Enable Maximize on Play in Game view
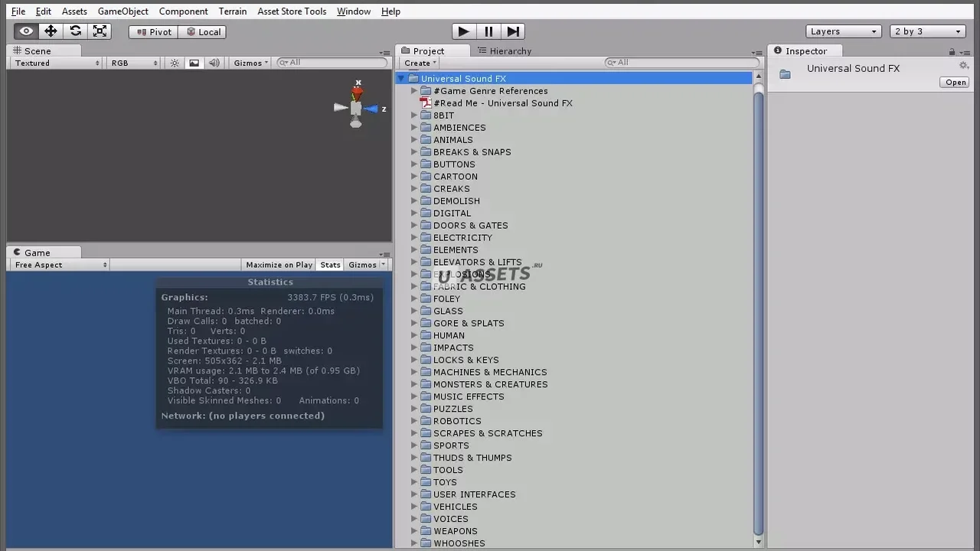Viewport: 980px width, 551px height. coord(279,265)
